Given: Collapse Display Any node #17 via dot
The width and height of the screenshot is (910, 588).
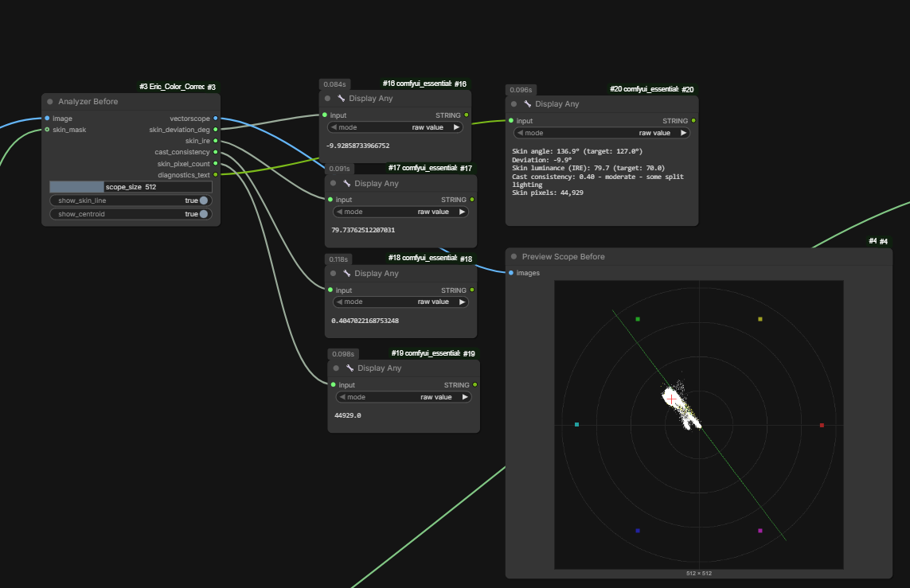Looking at the screenshot, I should pyautogui.click(x=333, y=183).
